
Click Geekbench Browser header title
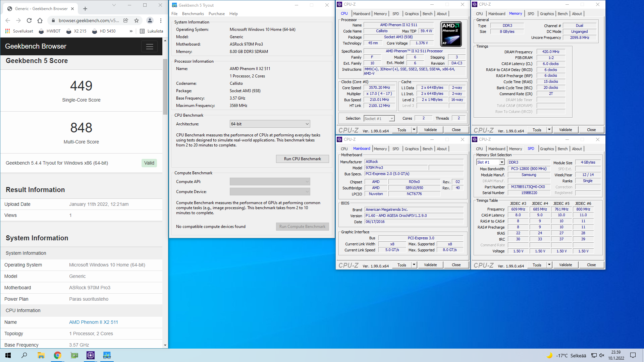pyautogui.click(x=36, y=47)
